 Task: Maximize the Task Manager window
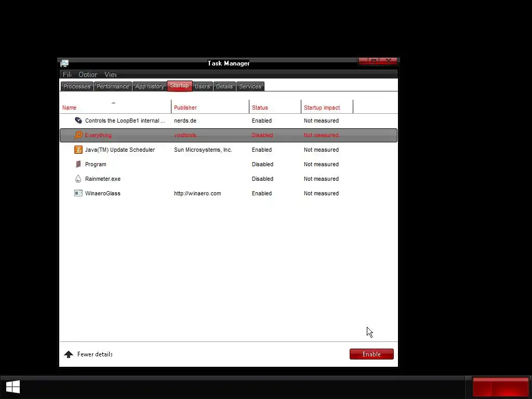click(x=374, y=61)
